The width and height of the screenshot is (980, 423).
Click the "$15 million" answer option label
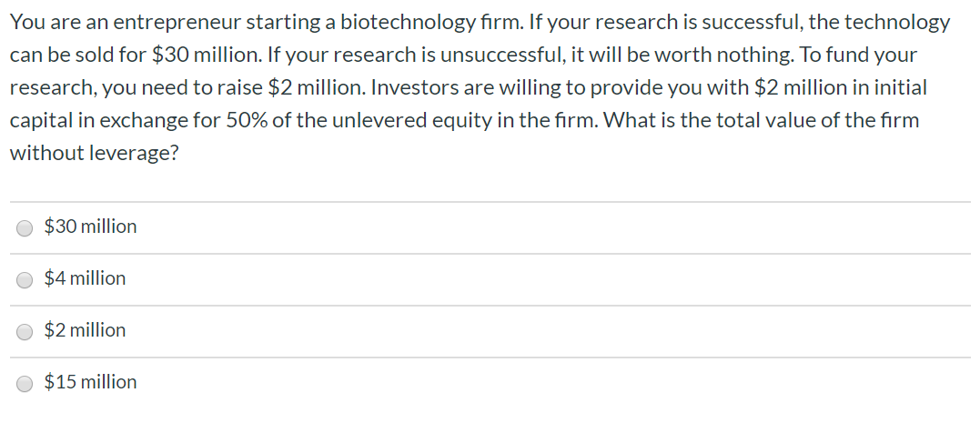tap(90, 382)
